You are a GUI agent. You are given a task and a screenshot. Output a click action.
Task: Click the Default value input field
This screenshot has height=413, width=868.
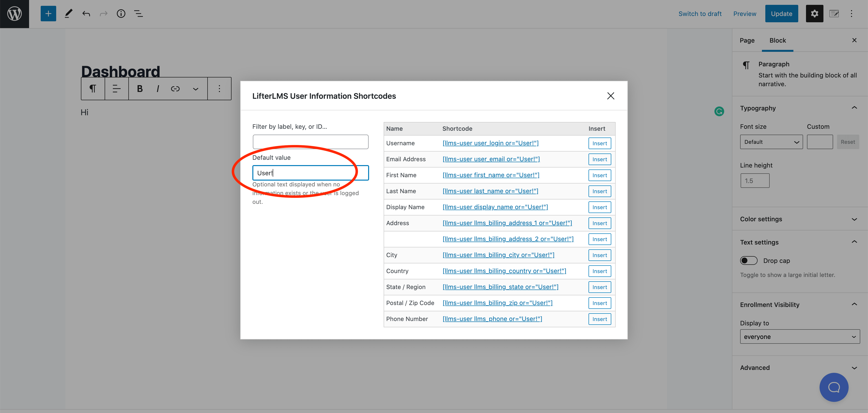pos(310,173)
